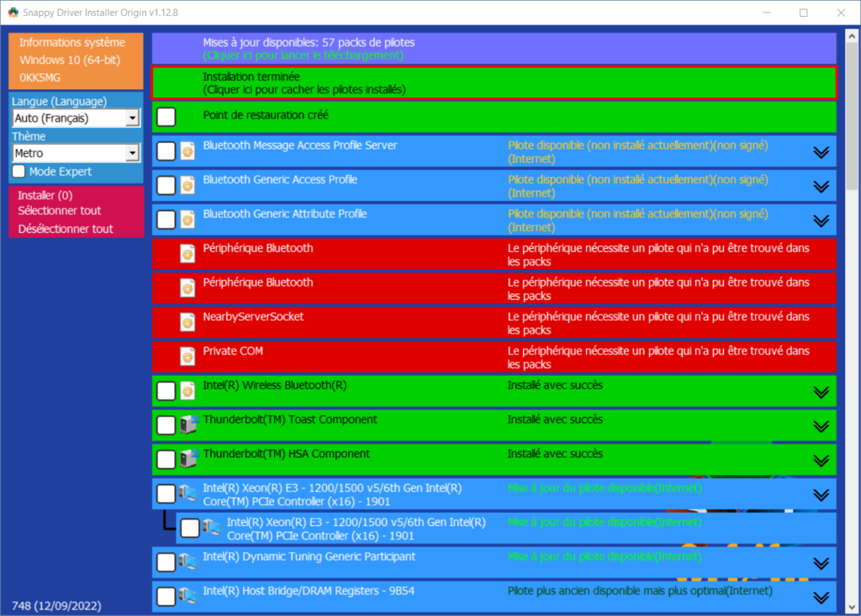Check the Intel Dynamic Tuning Generic Participant checkbox
Viewport: 861px width, 616px height.
pos(166,562)
